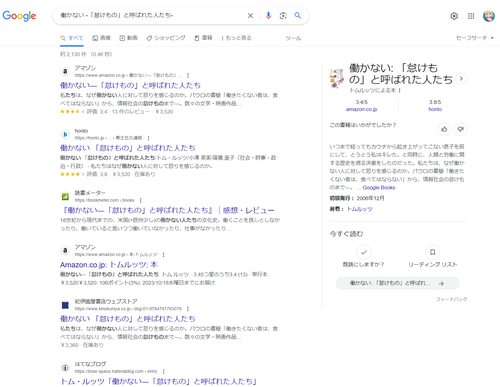
Task: Open first Amazon result title link
Action: (130, 85)
